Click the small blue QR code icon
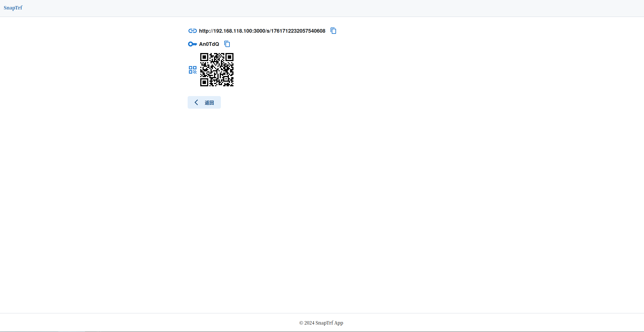 point(193,70)
